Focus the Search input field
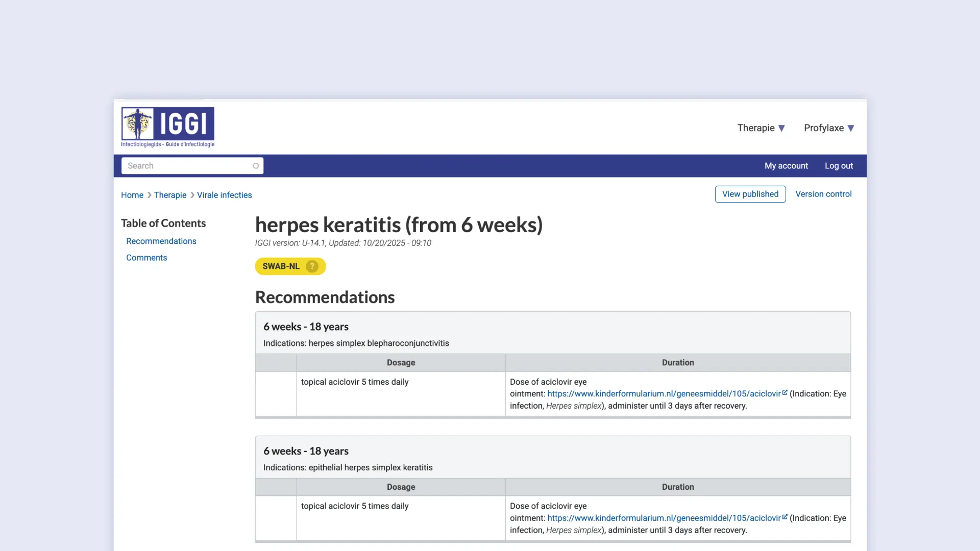The width and height of the screenshot is (980, 551). click(x=192, y=166)
